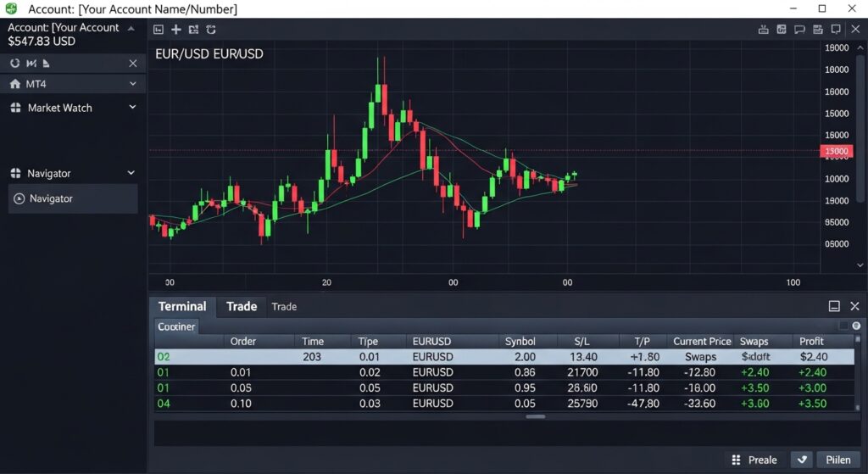Select the Navigator tree item
The height and width of the screenshot is (474, 868).
coord(73,198)
